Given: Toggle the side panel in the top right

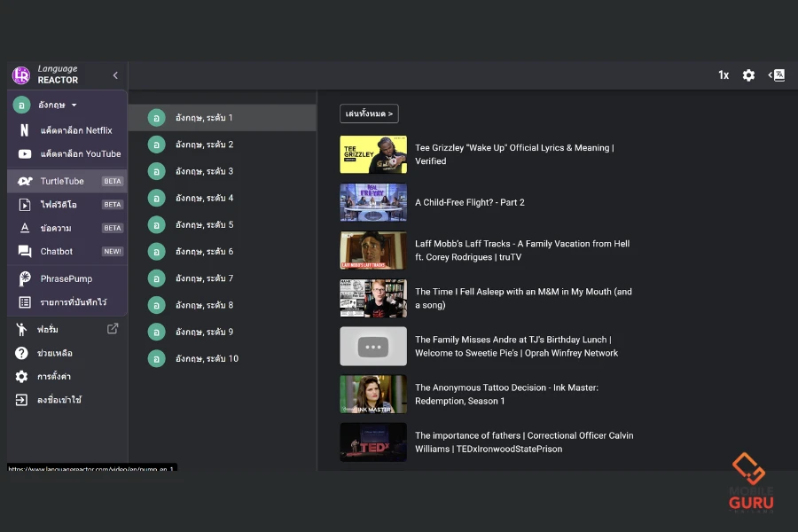Looking at the screenshot, I should click(x=776, y=75).
